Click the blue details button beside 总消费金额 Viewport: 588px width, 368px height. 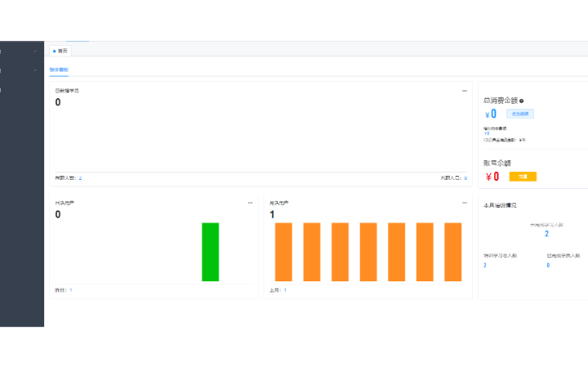pos(520,114)
